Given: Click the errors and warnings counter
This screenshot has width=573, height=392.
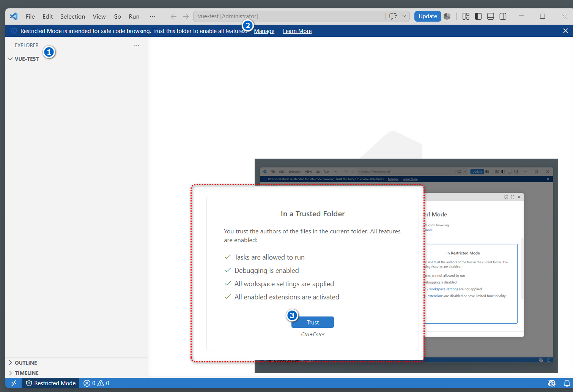Looking at the screenshot, I should click(x=96, y=383).
